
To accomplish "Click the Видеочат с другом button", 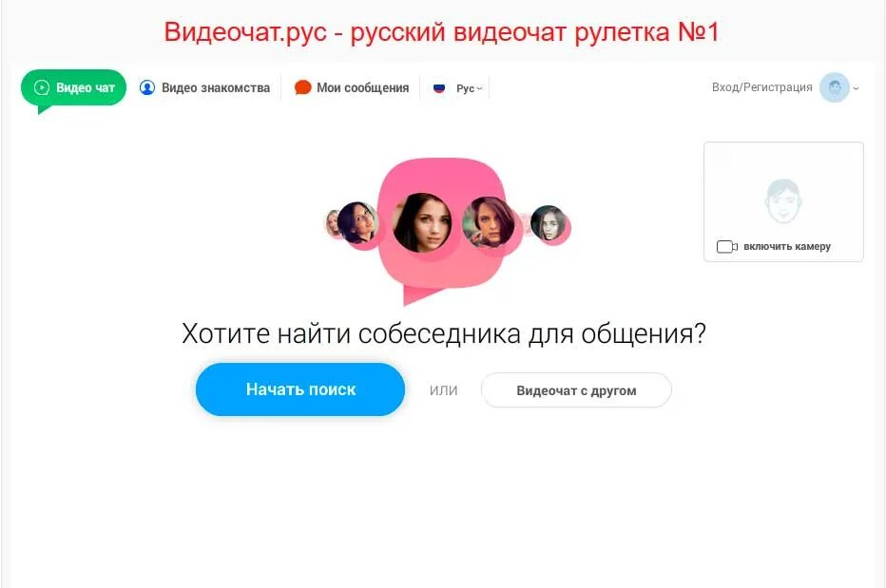I will [576, 390].
